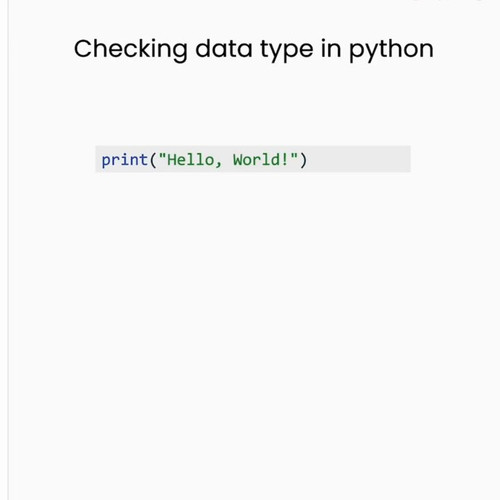The width and height of the screenshot is (500, 500).
Task: Click the green "World!" string text
Action: tap(260, 160)
